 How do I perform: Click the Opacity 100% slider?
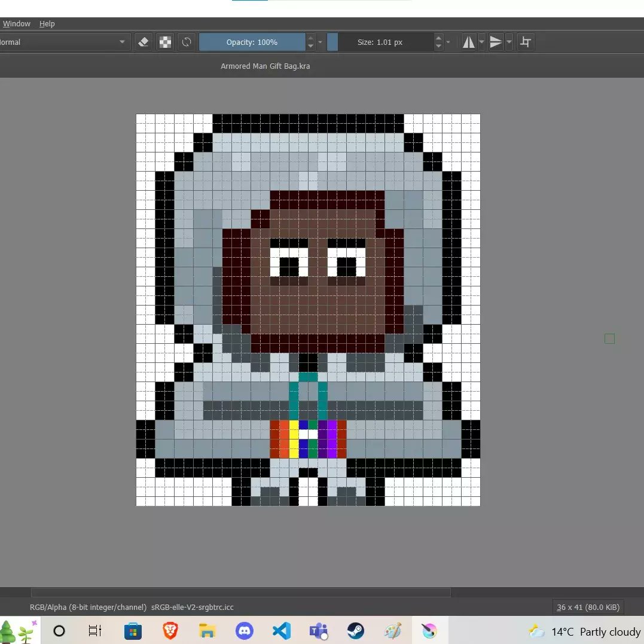(252, 42)
